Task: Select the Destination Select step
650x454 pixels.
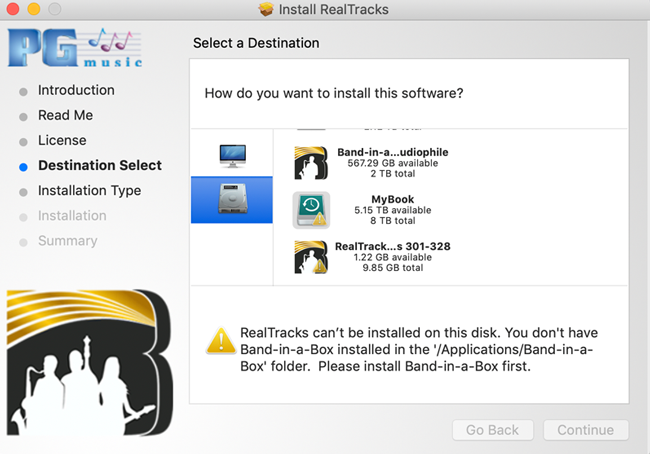Action: 100,165
